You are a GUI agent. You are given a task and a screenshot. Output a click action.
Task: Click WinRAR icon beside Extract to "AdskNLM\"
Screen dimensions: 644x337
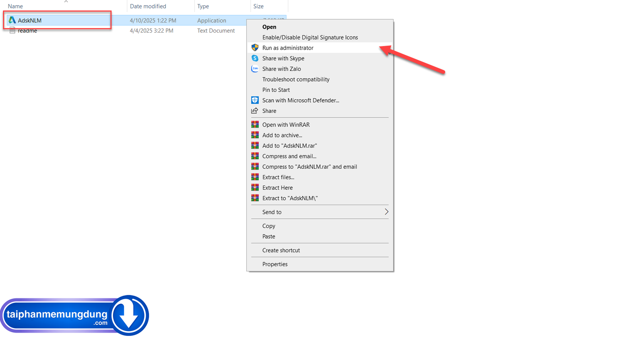click(x=255, y=198)
